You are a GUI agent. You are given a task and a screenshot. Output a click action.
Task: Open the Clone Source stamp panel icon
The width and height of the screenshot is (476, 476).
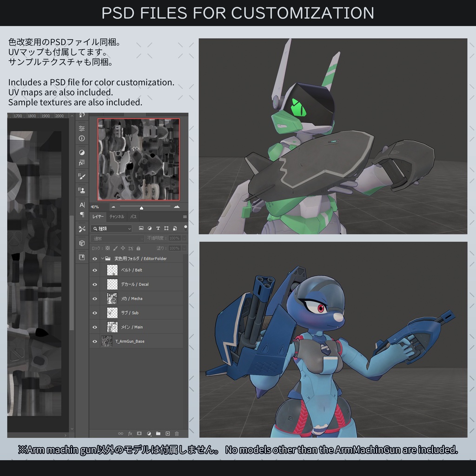click(x=82, y=190)
